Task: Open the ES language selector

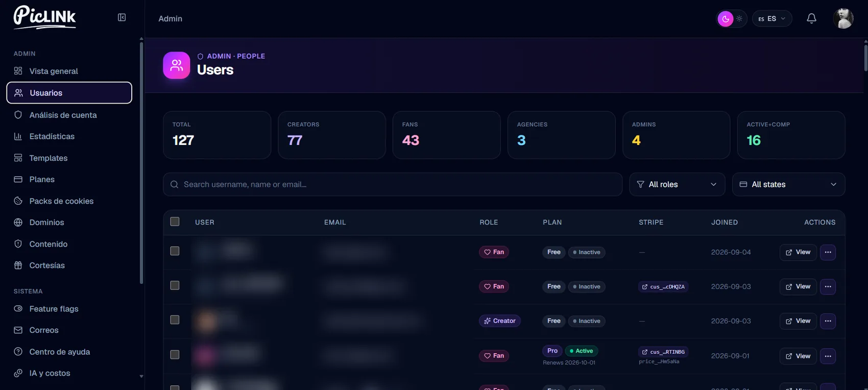Action: [x=772, y=18]
